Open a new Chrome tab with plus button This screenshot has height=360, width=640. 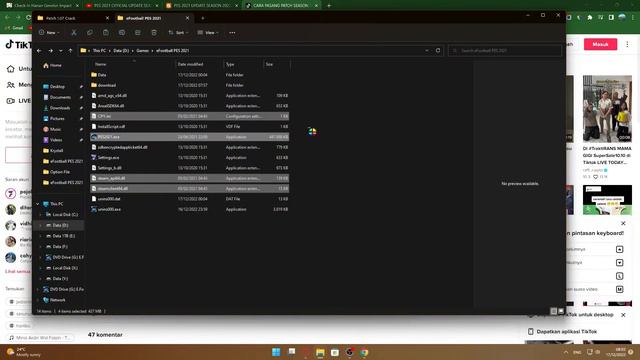pyautogui.click(x=329, y=6)
